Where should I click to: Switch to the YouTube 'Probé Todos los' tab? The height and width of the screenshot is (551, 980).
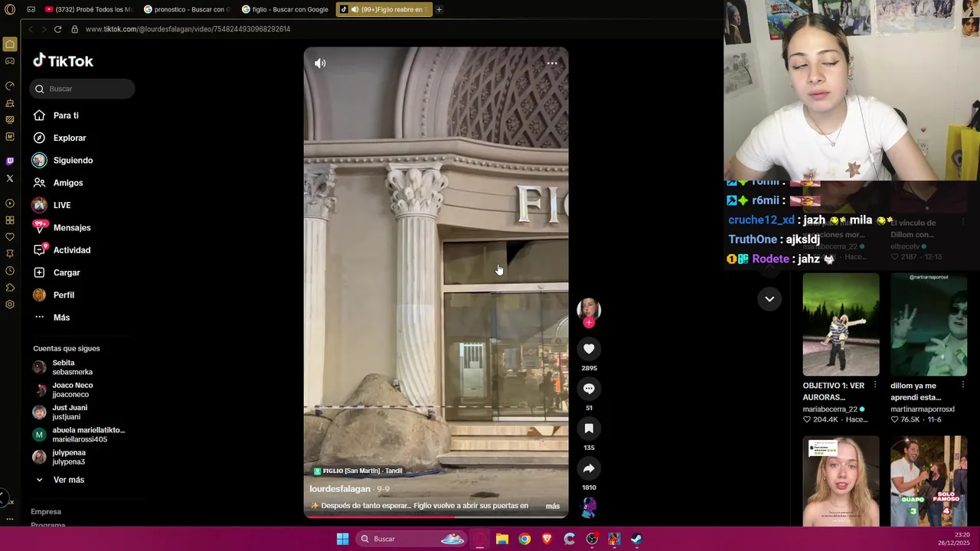coord(89,9)
